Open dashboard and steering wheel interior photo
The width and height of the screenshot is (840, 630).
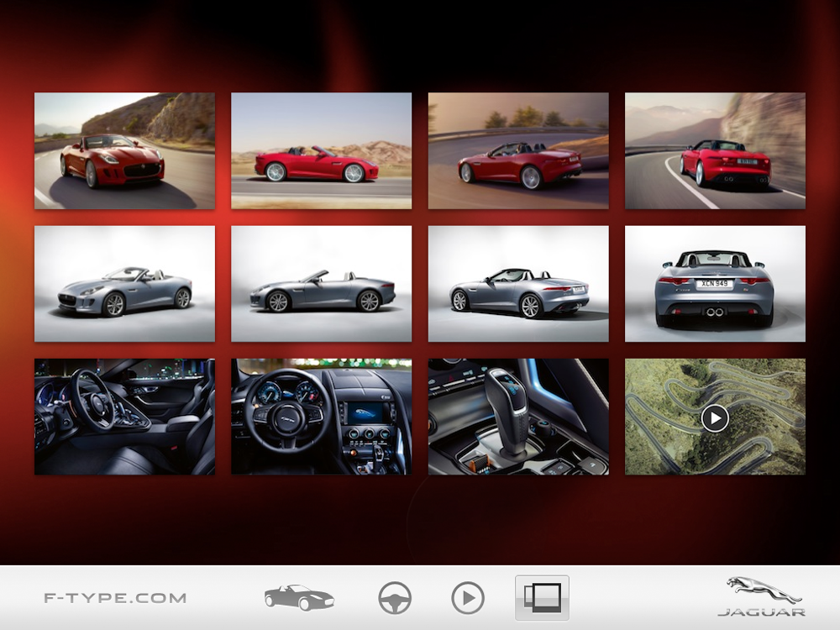[x=322, y=417]
